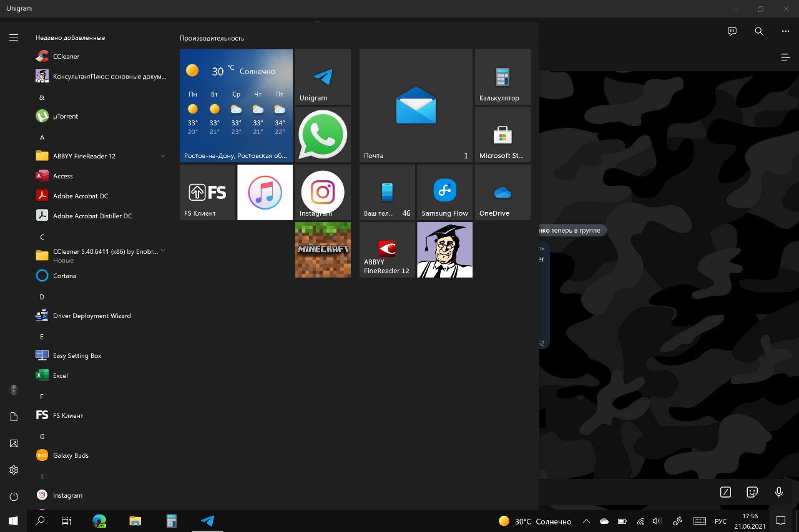Viewport: 799px width, 532px height.
Task: Open the FS Клиент tile
Action: tap(207, 193)
